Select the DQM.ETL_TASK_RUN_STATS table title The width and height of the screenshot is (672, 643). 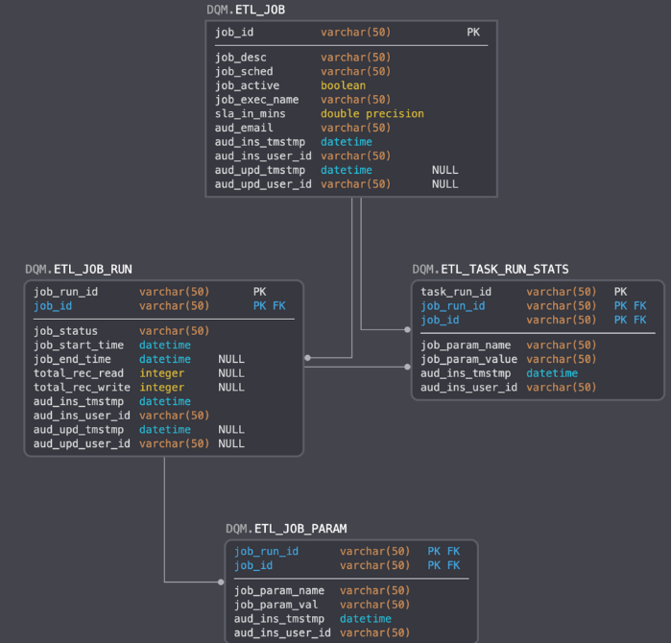(490, 269)
